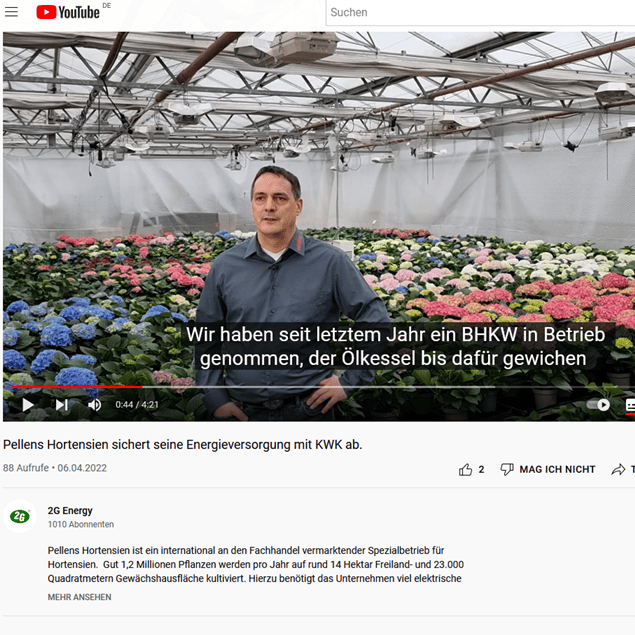Like the video with thumbs up
This screenshot has height=635, width=635.
point(465,469)
